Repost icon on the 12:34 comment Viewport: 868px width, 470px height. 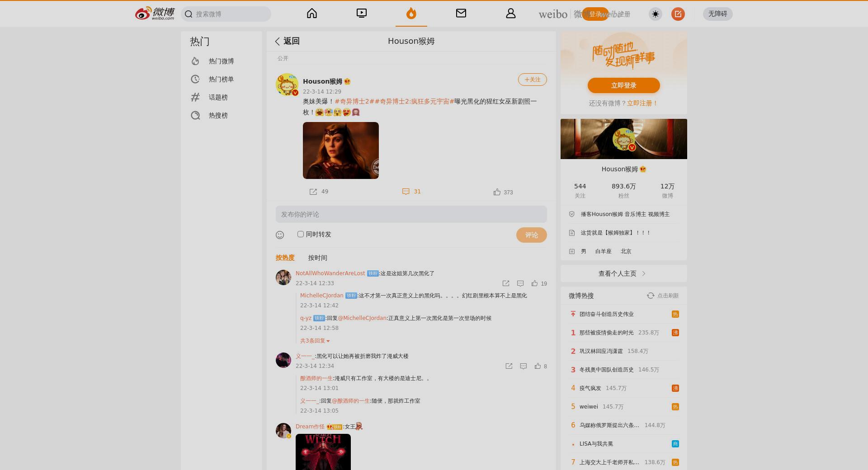509,366
